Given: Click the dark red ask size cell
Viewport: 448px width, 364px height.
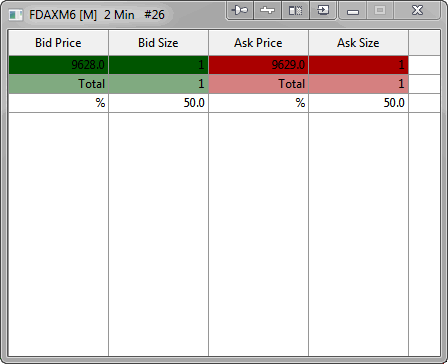Looking at the screenshot, I should click(x=358, y=65).
